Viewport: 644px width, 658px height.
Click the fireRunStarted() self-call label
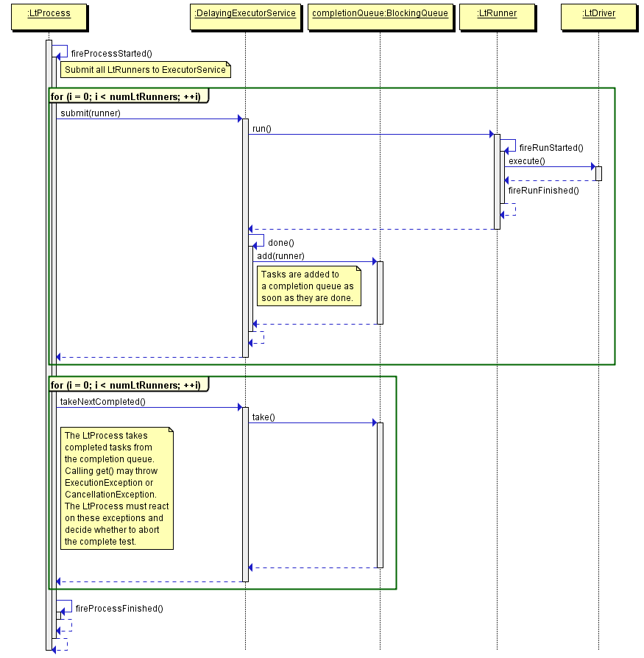click(551, 148)
